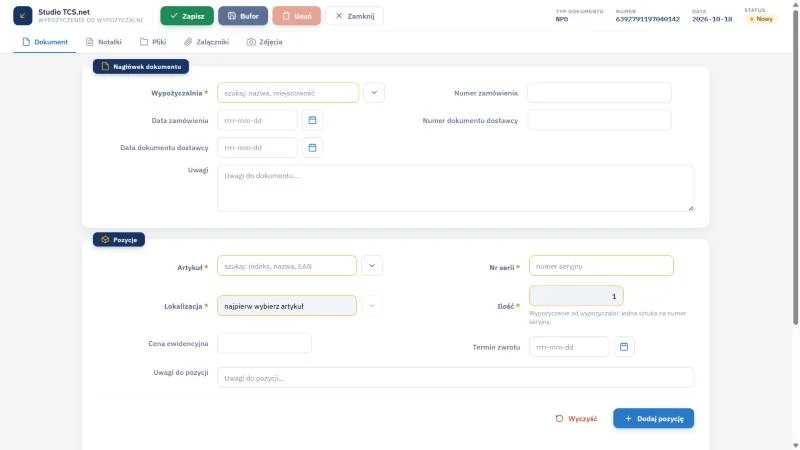Click the document number 6392791197040142
Screen dimensions: 800x450
647,19
